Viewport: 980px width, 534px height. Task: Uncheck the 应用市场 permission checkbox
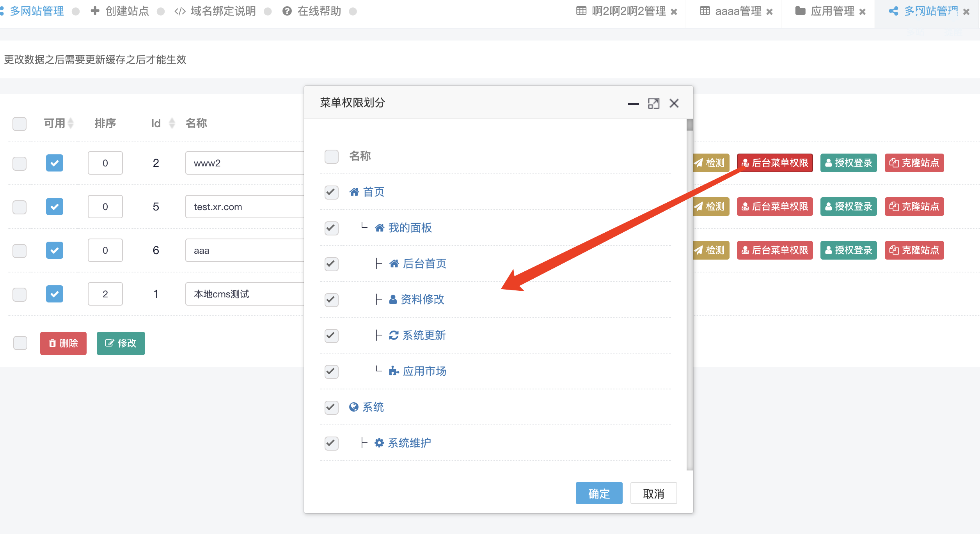pyautogui.click(x=332, y=371)
